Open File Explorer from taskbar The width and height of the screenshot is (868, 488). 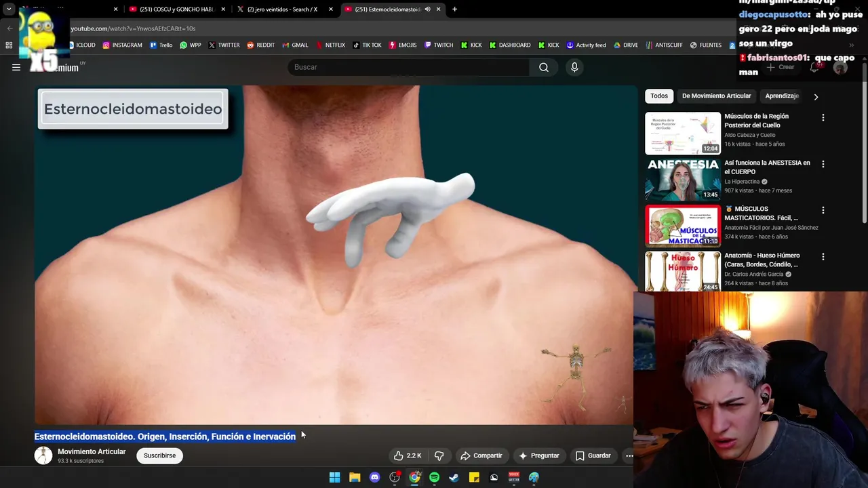tap(355, 477)
